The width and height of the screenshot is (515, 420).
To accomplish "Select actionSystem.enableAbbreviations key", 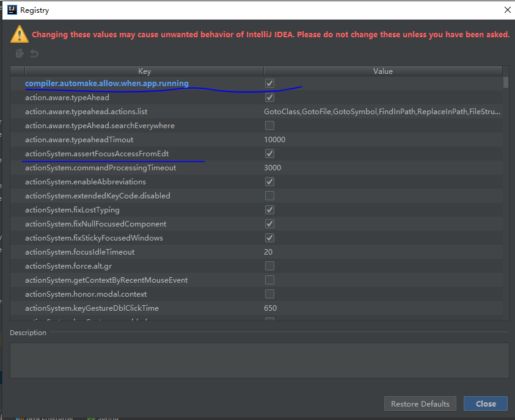I will coord(86,182).
